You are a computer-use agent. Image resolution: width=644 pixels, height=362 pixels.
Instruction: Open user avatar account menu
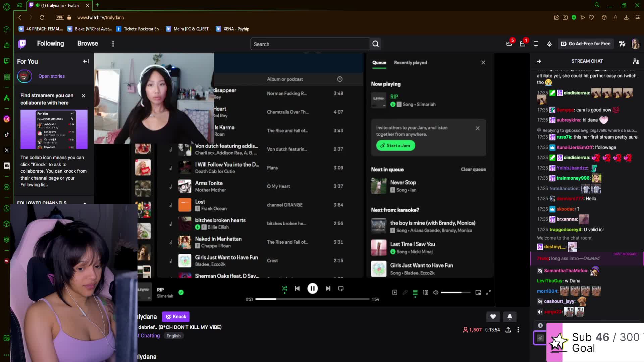click(x=635, y=44)
